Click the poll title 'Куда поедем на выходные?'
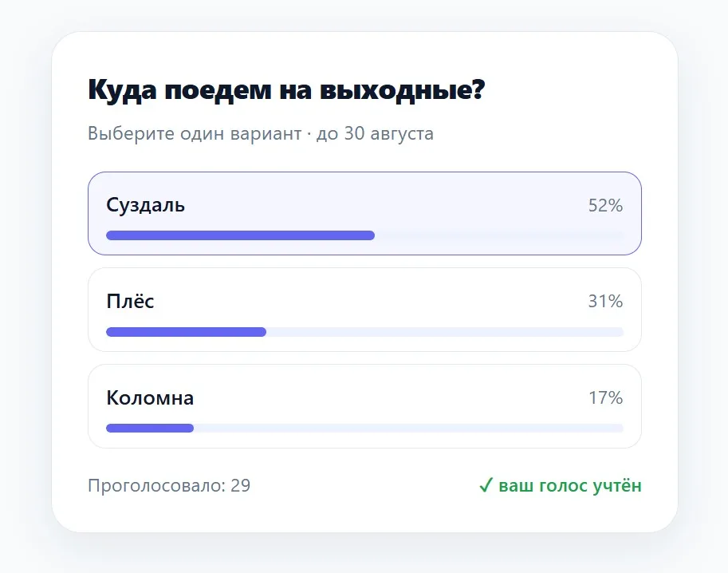 [286, 89]
